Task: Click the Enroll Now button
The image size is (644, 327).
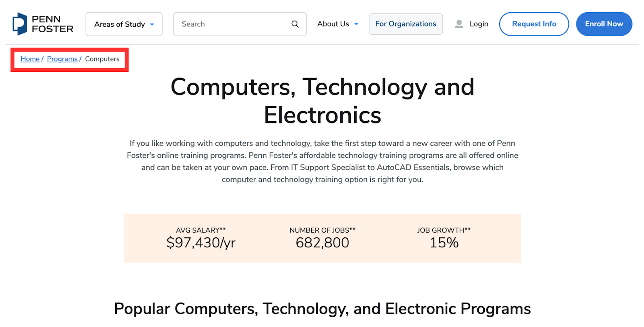Action: [x=604, y=24]
